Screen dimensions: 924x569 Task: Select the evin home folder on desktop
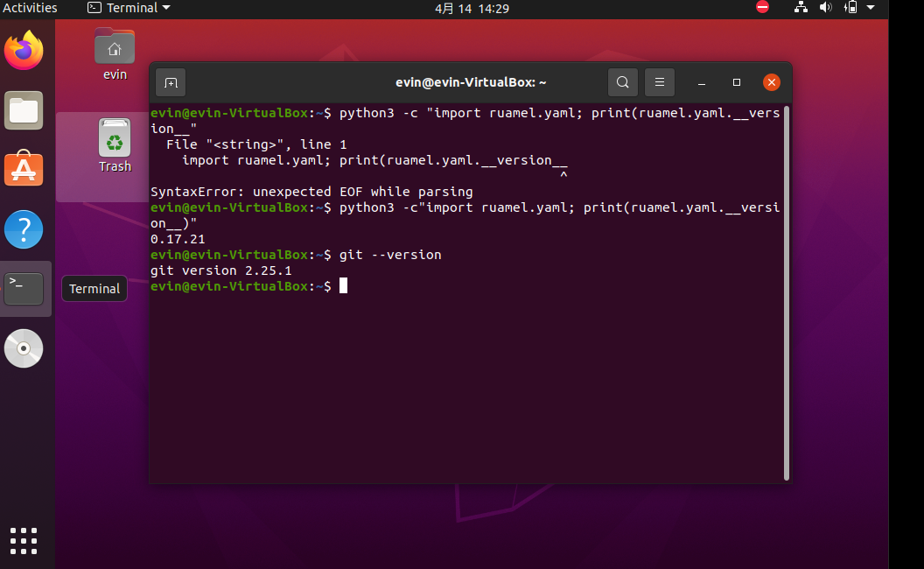click(115, 54)
